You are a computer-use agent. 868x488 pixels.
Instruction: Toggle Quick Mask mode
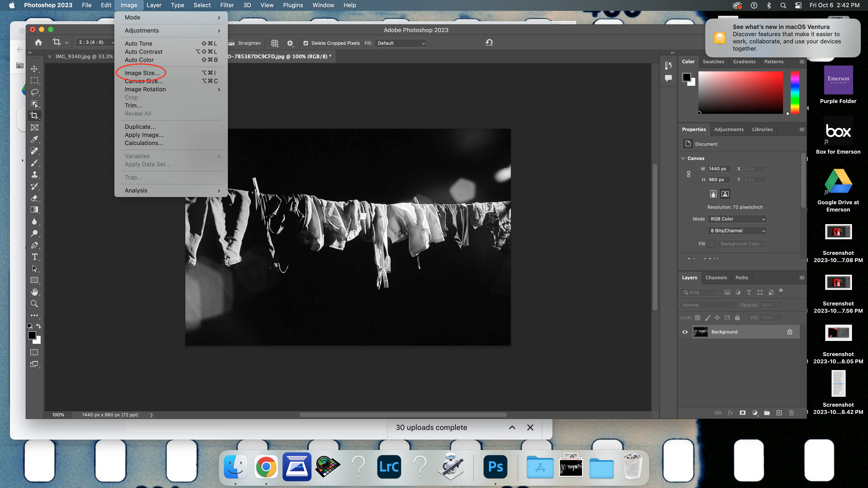[34, 352]
